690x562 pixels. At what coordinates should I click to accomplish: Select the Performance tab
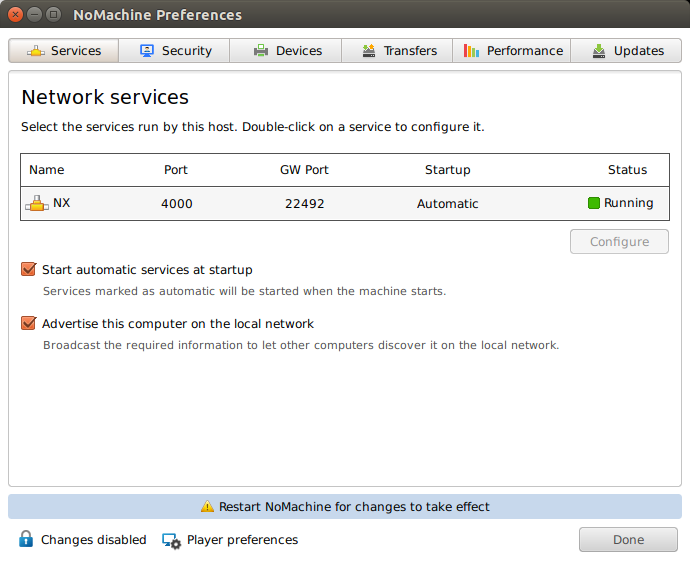512,51
